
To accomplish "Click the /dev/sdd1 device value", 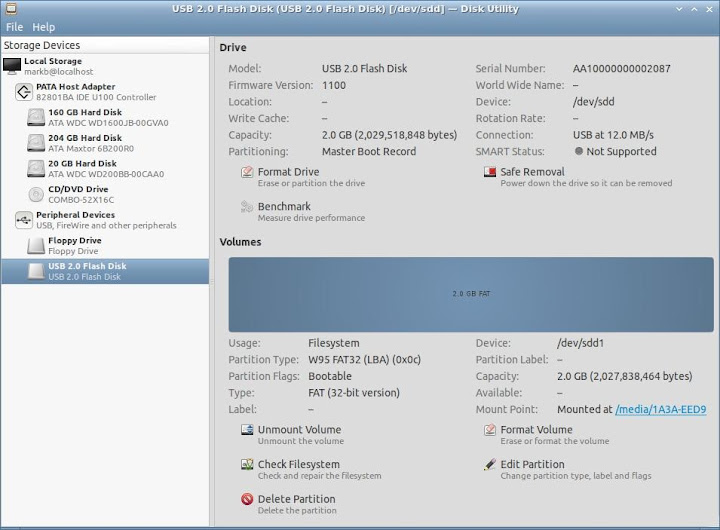I will 580,343.
